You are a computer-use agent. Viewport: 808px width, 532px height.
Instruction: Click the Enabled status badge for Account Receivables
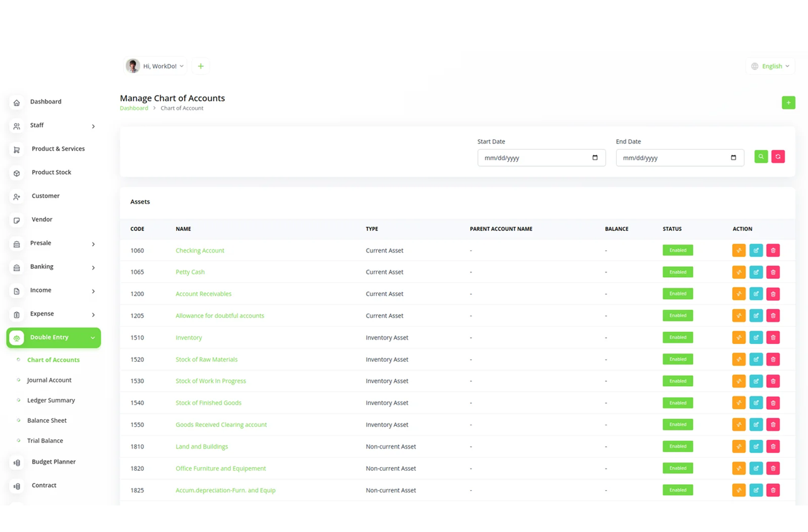677,293
